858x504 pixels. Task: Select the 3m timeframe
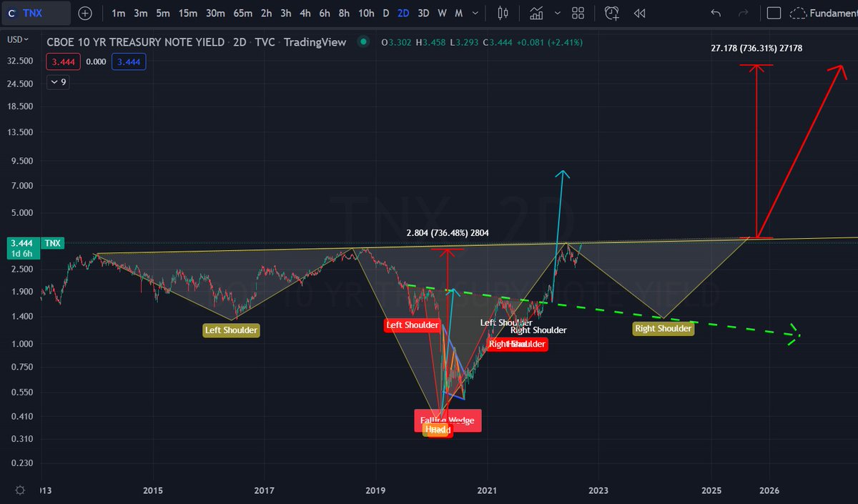(x=141, y=13)
